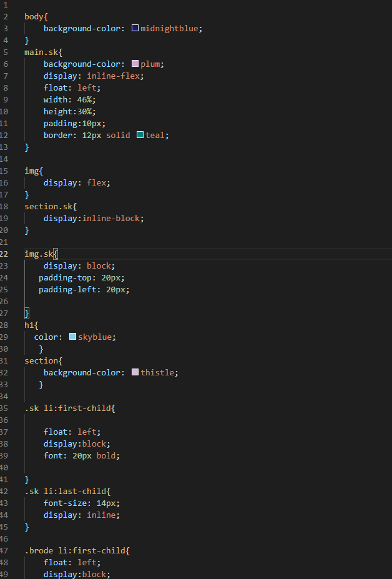Screen dimensions: 392x579
Task: Click the 'h1{' selector
Action: pos(31,325)
